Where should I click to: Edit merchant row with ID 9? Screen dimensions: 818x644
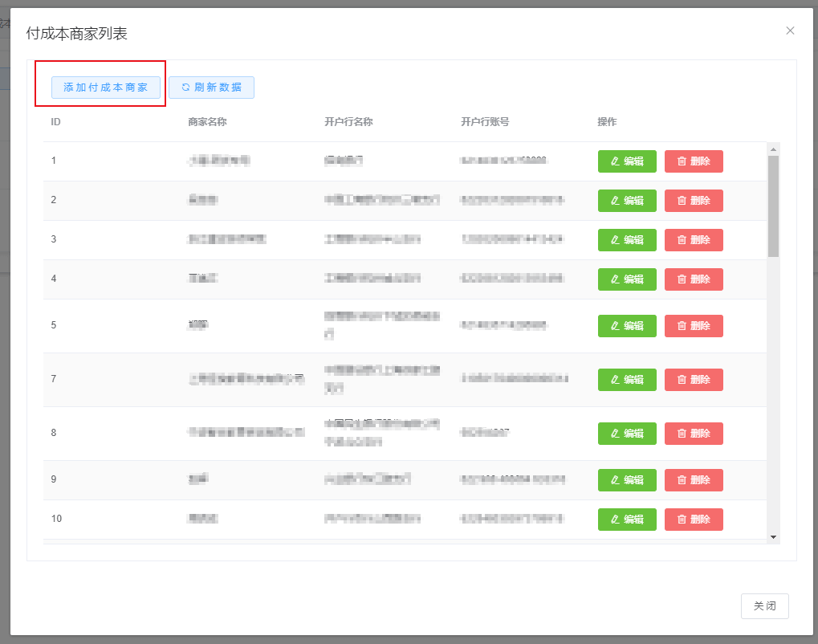[x=627, y=480]
